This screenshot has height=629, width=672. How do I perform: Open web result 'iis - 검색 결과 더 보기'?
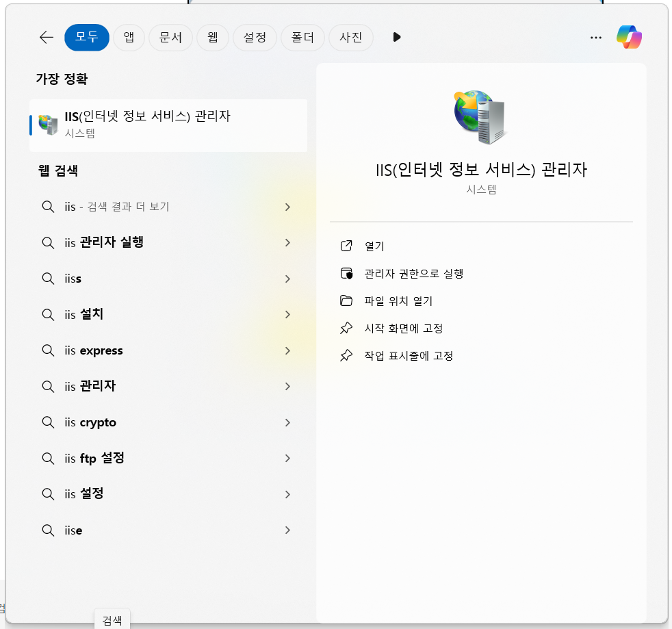[168, 207]
